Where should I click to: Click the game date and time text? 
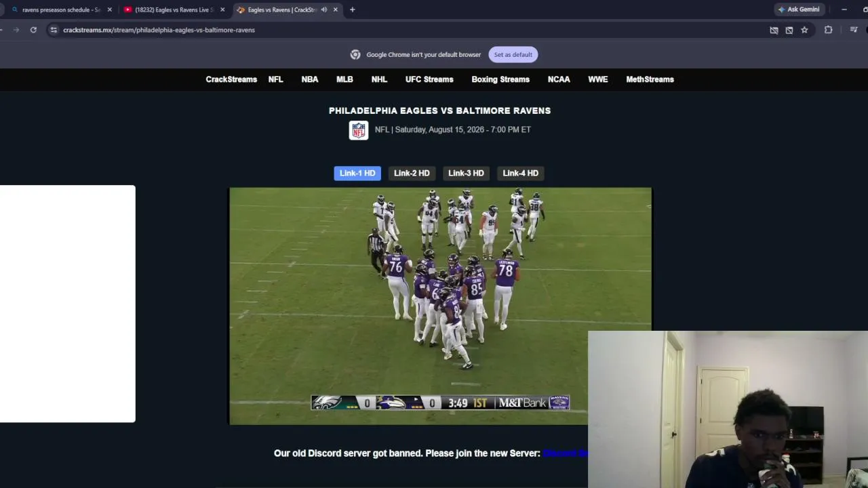pyautogui.click(x=453, y=129)
